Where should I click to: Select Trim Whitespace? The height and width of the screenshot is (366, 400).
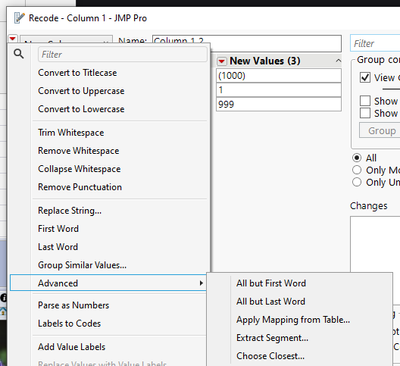point(71,133)
